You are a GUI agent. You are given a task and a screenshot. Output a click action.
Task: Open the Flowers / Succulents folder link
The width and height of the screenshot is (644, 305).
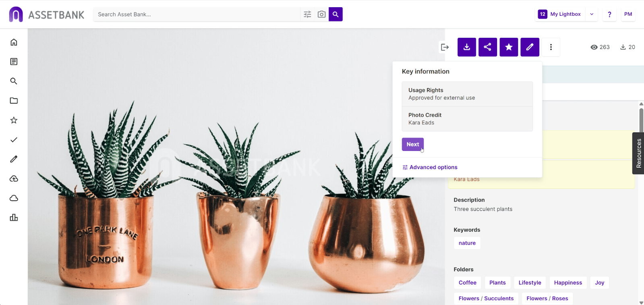pyautogui.click(x=486, y=299)
